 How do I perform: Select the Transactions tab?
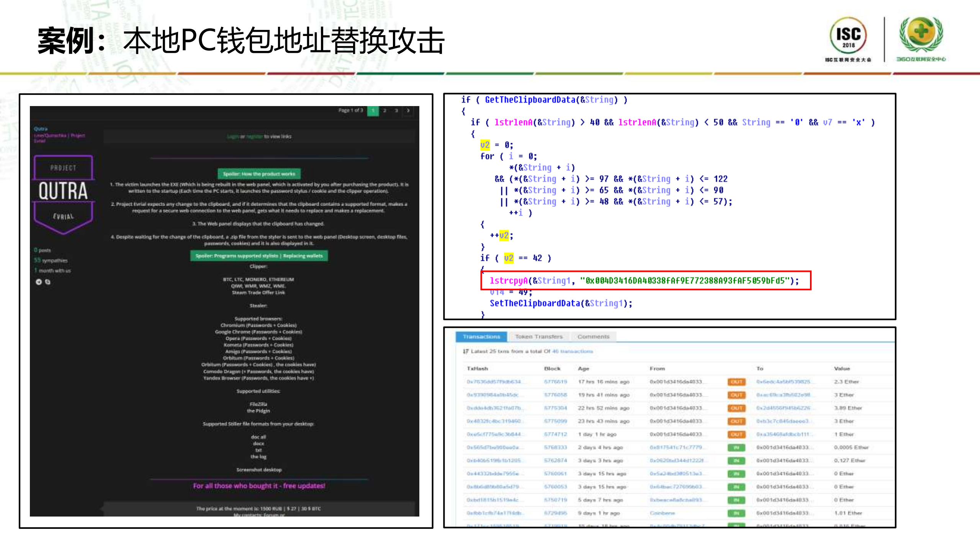point(481,337)
